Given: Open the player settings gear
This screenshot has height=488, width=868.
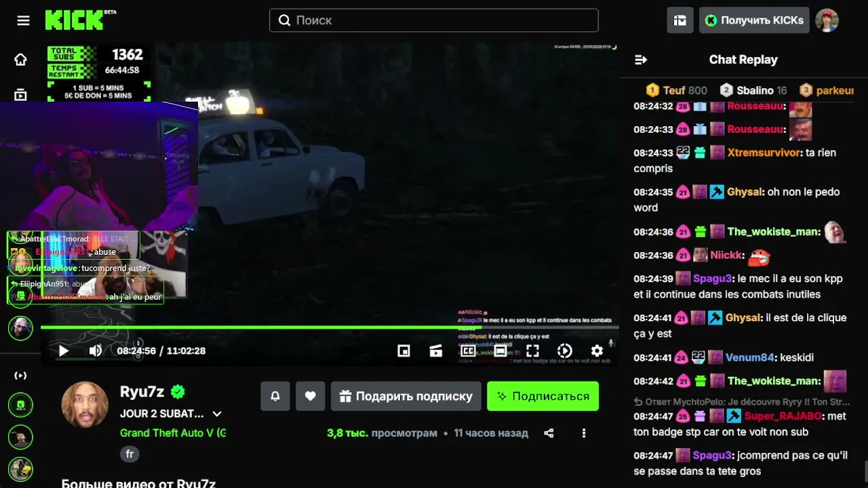Looking at the screenshot, I should 597,350.
